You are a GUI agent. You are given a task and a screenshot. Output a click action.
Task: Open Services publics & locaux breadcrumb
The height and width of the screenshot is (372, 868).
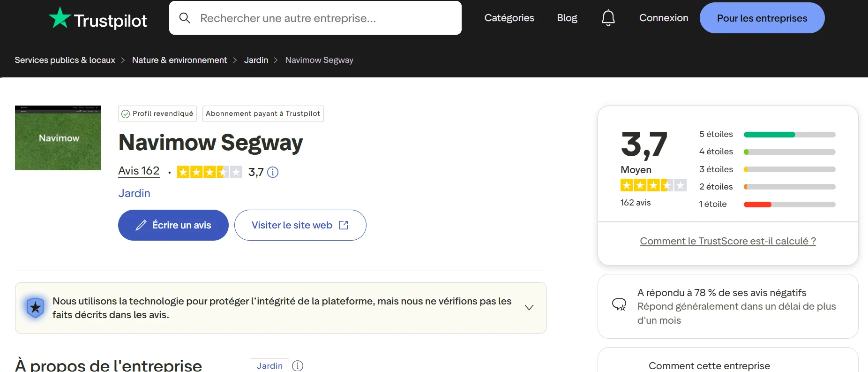pyautogui.click(x=65, y=60)
